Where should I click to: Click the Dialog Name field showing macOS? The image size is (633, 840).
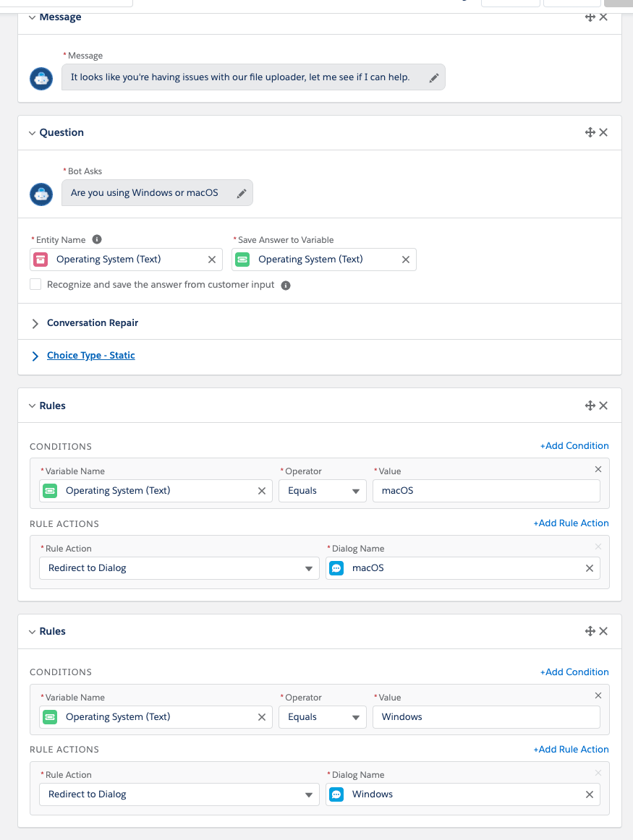click(462, 568)
